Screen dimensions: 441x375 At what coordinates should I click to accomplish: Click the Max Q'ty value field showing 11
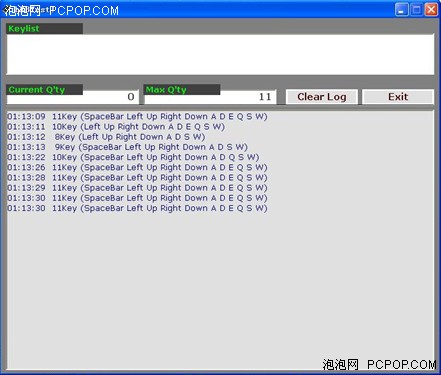tap(210, 97)
